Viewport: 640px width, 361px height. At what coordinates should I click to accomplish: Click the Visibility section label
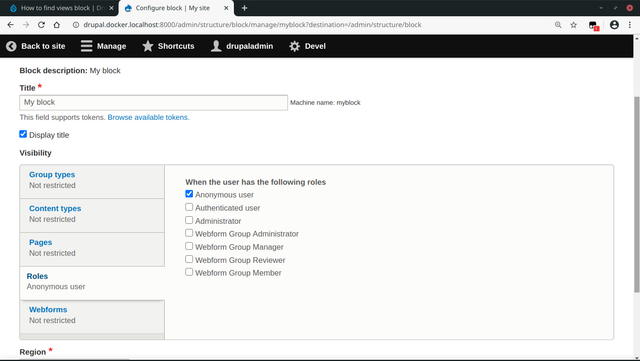pos(36,153)
